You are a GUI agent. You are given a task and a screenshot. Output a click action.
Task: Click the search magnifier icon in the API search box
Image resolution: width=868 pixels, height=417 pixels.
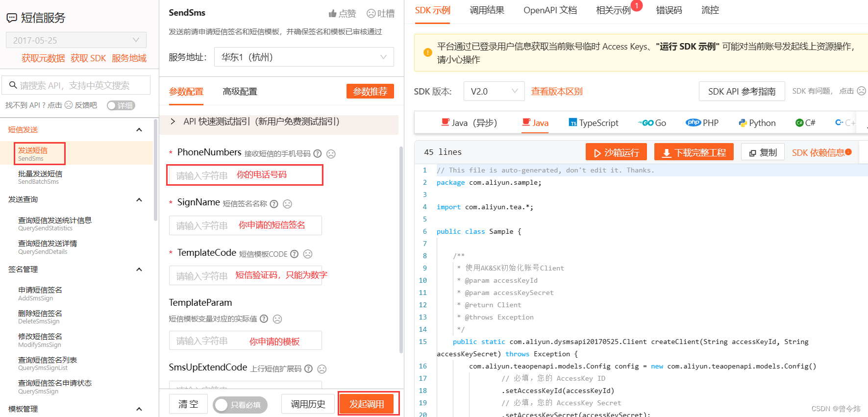(13, 85)
